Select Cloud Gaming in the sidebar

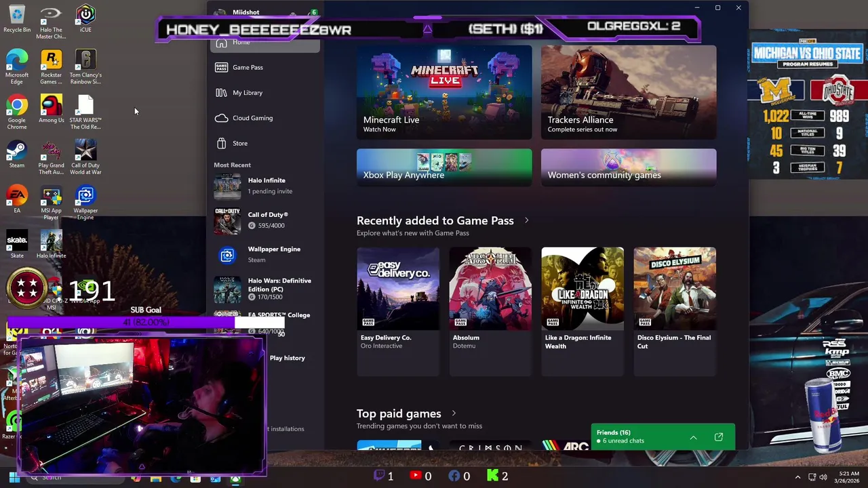[x=265, y=118]
